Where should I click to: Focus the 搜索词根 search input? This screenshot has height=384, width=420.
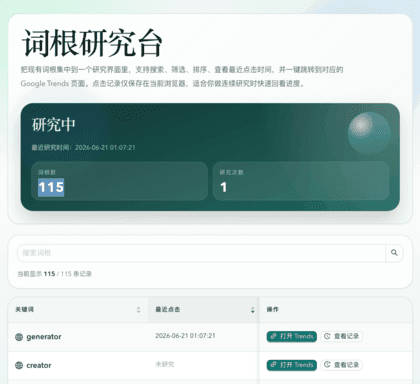201,253
